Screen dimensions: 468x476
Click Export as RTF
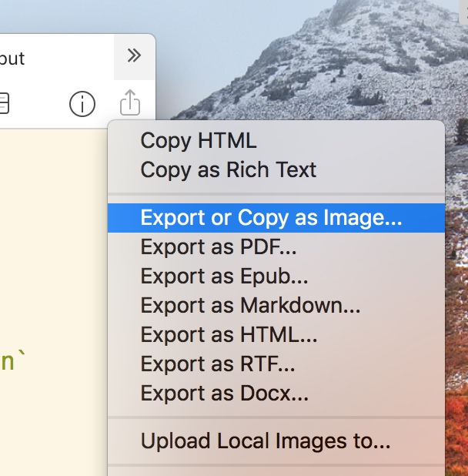(x=218, y=364)
